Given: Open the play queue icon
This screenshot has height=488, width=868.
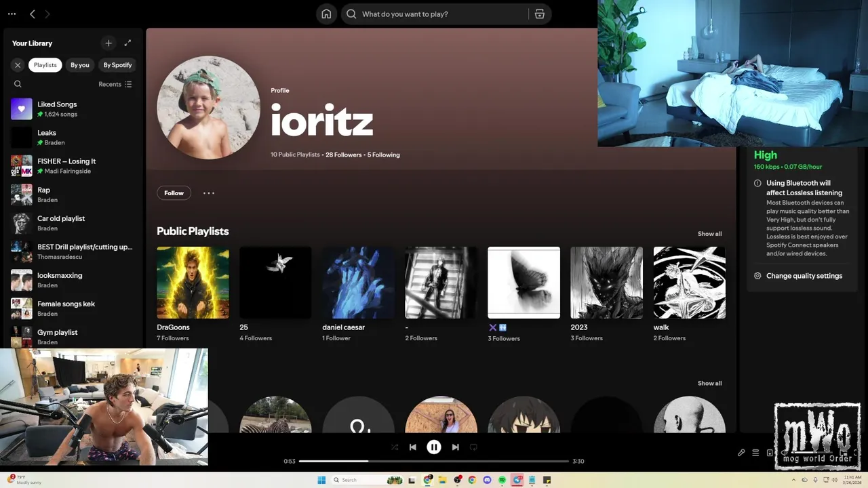Looking at the screenshot, I should (x=755, y=453).
